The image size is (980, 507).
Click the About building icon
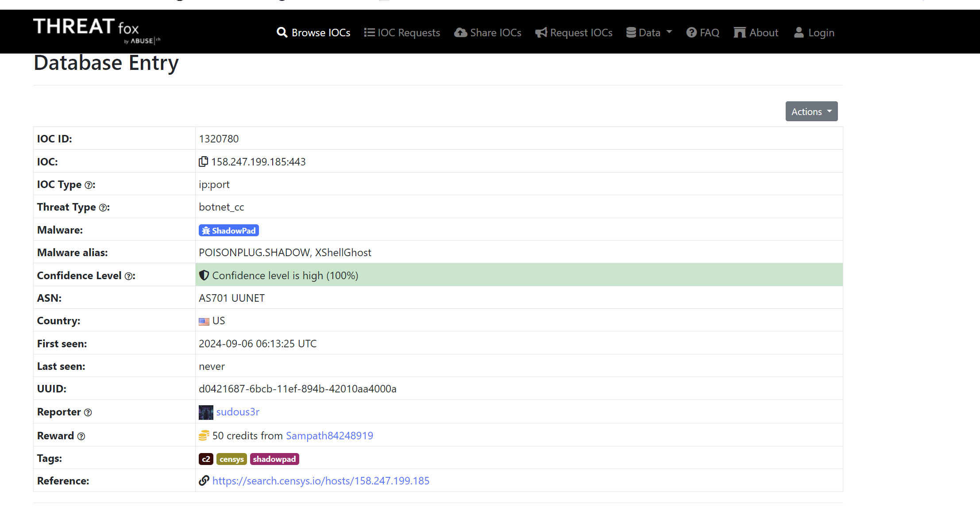click(x=740, y=33)
